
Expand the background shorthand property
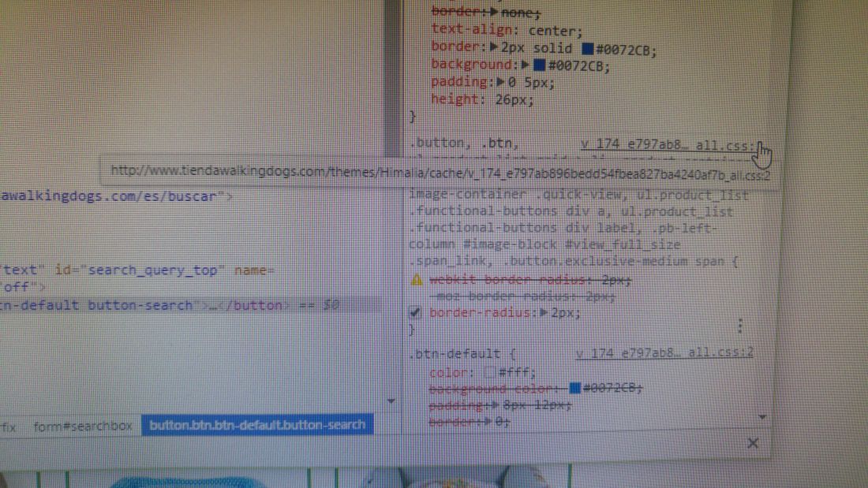(525, 65)
